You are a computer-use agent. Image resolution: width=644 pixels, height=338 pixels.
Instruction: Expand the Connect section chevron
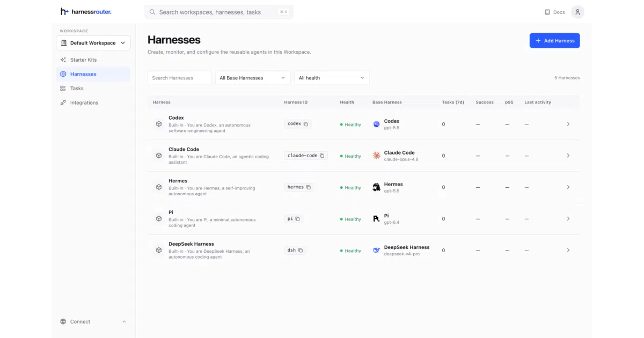pyautogui.click(x=124, y=321)
